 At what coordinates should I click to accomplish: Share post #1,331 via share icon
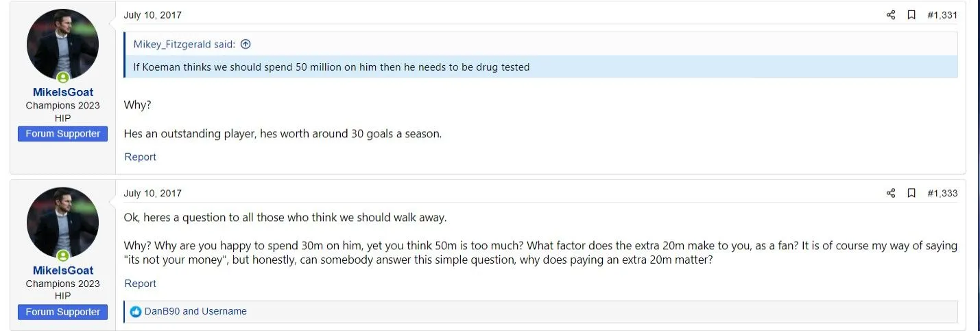[891, 15]
